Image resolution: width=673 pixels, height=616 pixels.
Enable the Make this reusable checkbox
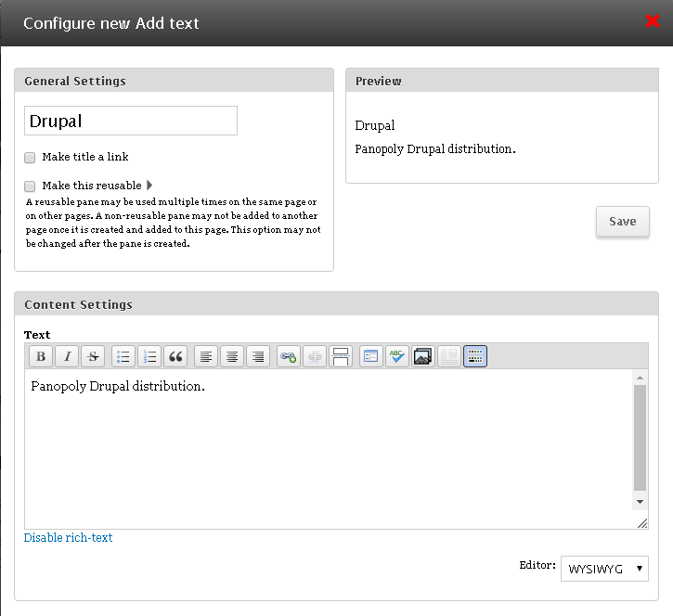point(30,186)
